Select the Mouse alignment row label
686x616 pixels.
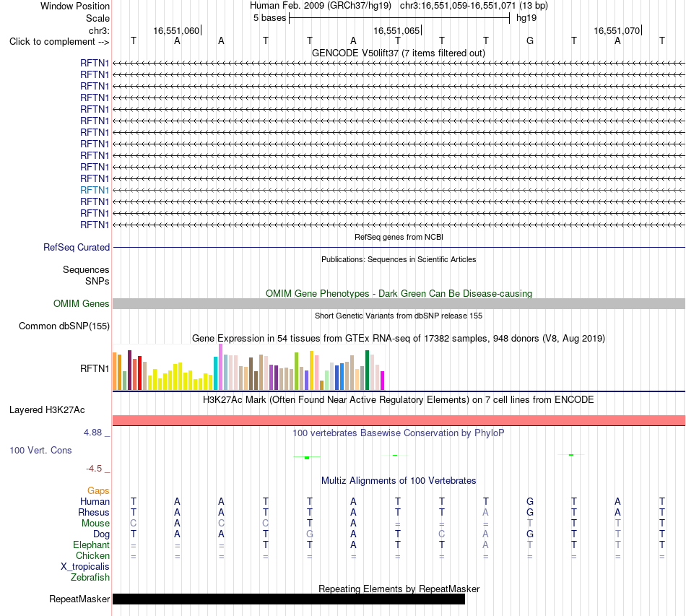95,524
